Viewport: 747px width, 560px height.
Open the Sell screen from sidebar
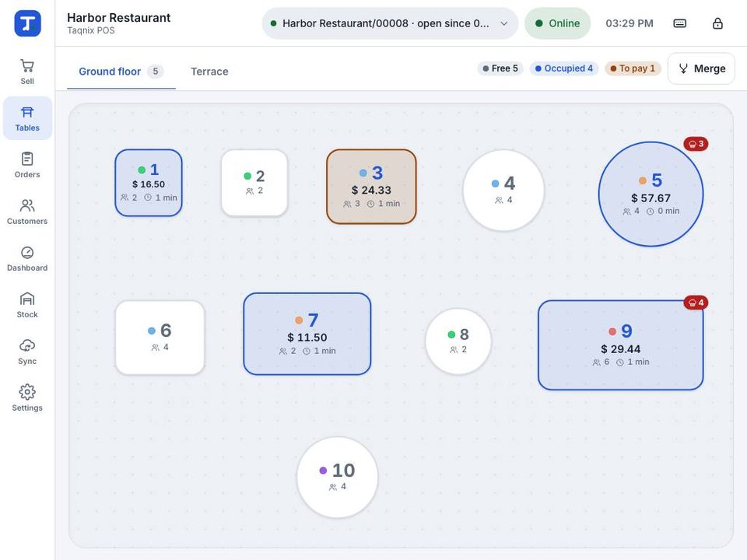pyautogui.click(x=27, y=72)
